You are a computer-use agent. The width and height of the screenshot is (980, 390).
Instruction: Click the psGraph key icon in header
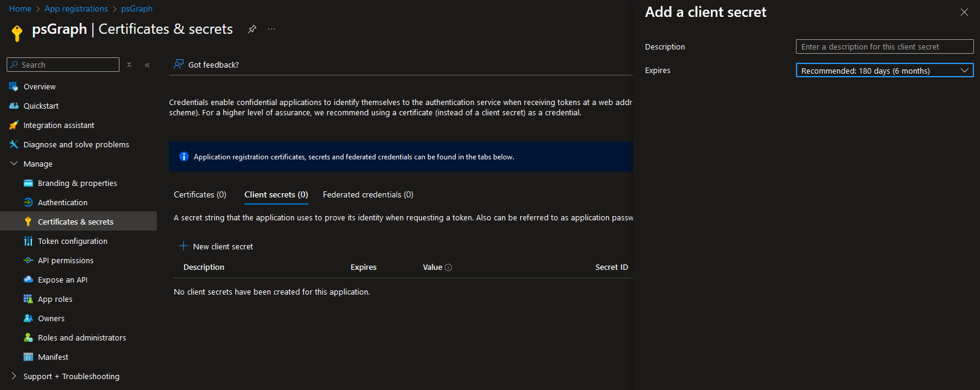click(17, 33)
